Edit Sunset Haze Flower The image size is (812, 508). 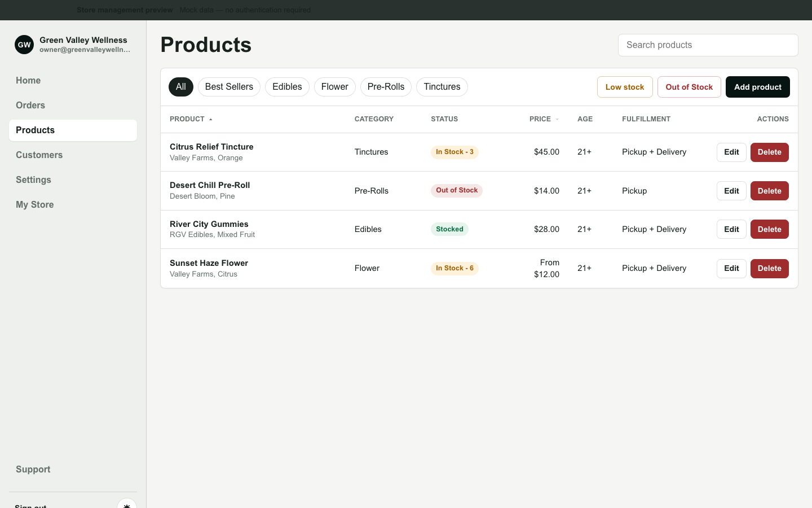pos(731,269)
